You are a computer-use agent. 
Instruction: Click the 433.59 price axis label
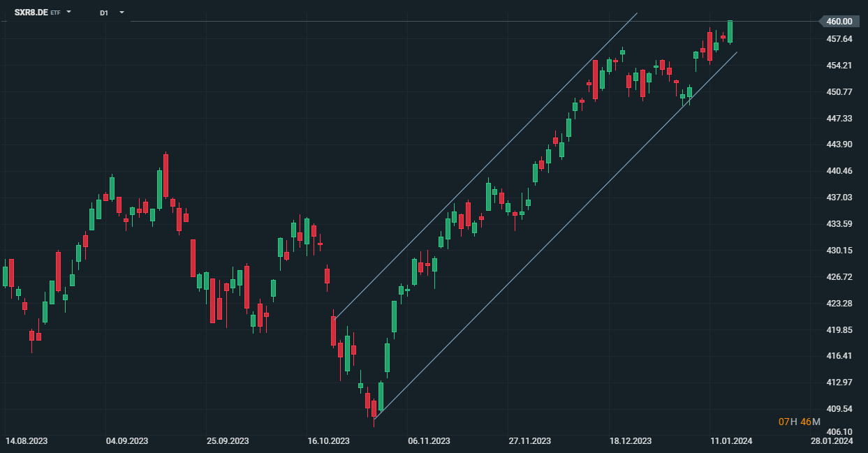click(839, 224)
